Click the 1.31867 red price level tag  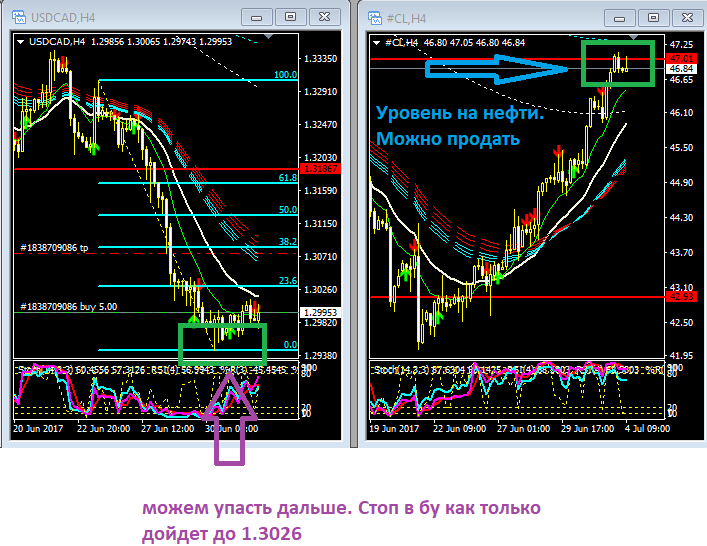[320, 169]
